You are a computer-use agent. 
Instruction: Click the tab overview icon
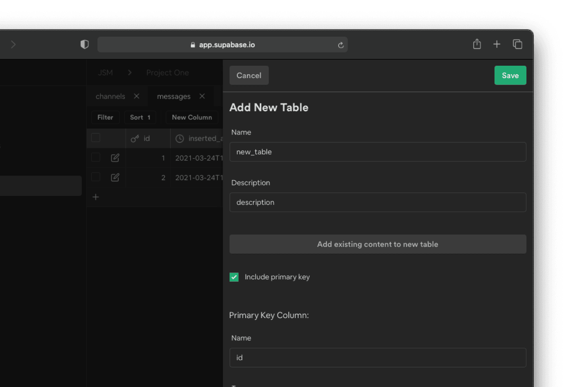click(x=518, y=44)
